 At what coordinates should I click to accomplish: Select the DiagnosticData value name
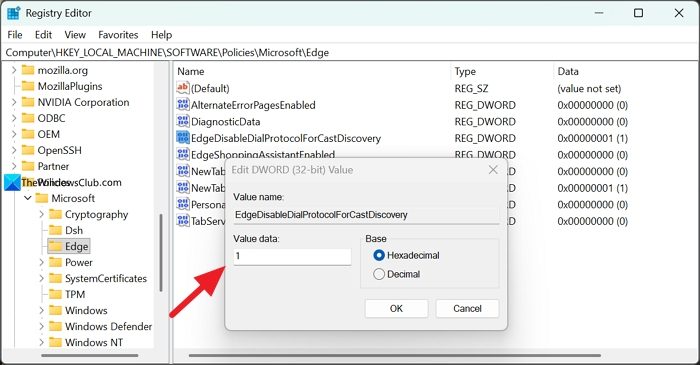pos(225,121)
